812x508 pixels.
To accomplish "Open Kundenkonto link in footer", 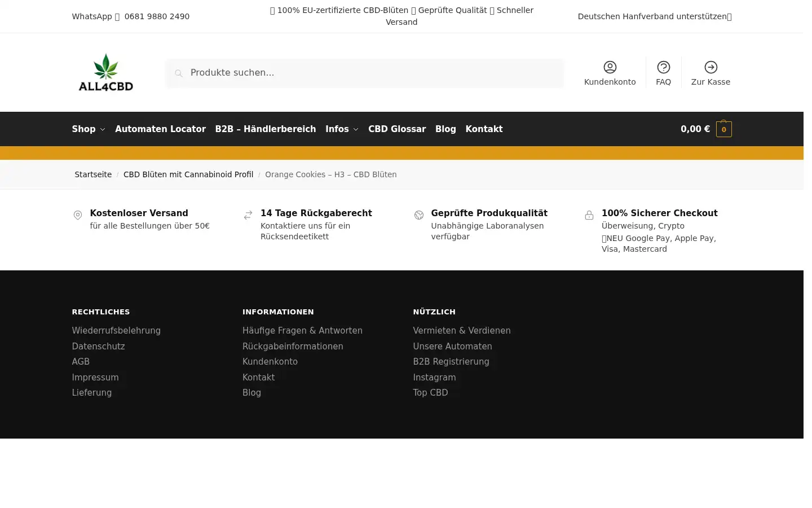I will (x=270, y=362).
